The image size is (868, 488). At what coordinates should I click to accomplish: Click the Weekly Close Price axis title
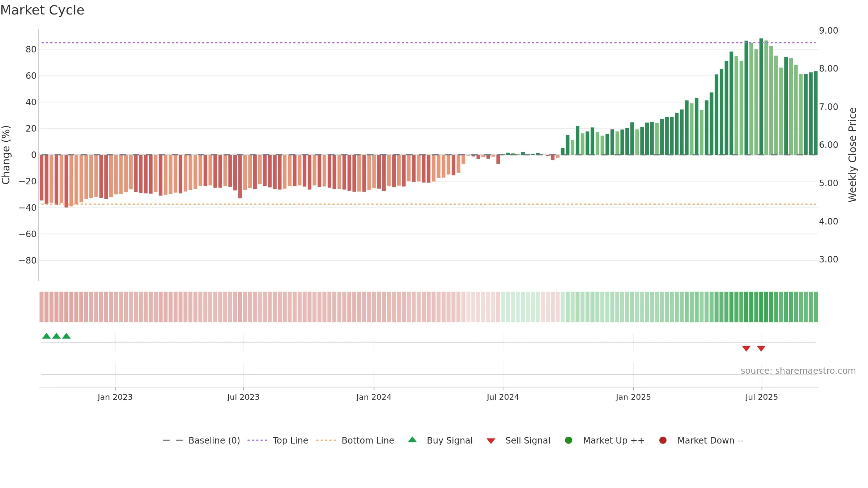[x=852, y=155]
